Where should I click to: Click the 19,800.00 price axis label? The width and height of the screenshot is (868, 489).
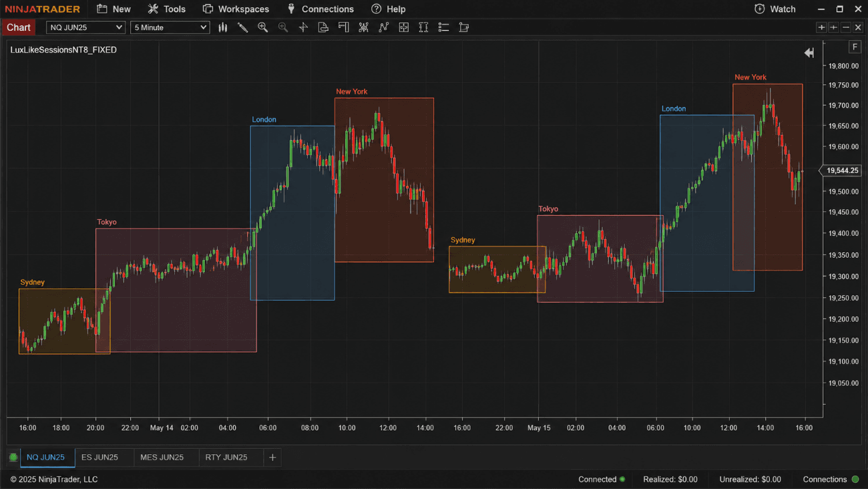click(843, 66)
